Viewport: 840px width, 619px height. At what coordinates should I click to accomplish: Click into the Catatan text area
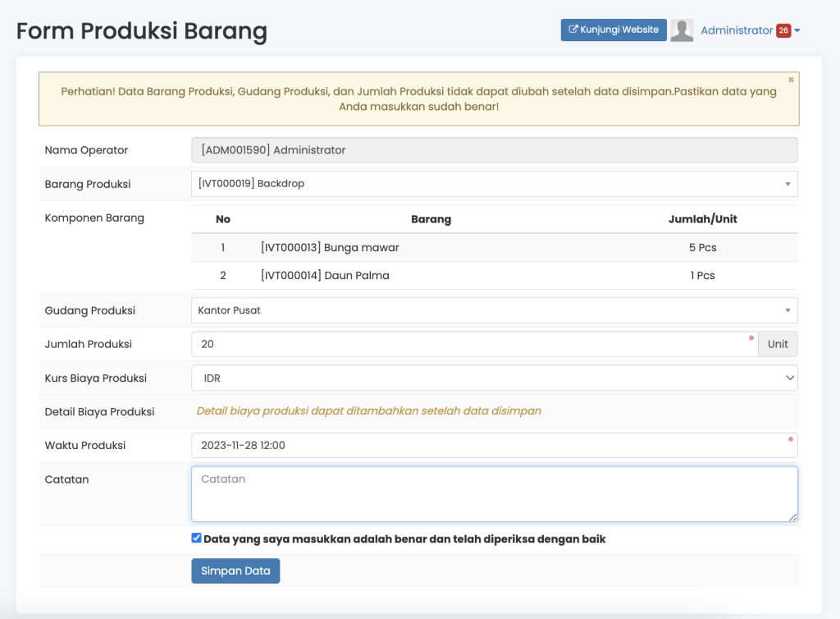coord(494,494)
